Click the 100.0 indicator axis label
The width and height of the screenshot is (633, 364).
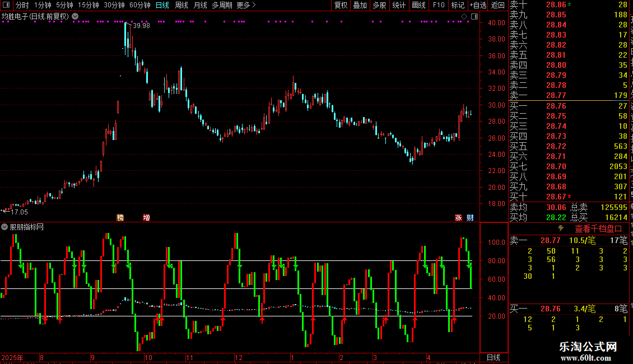coord(496,242)
